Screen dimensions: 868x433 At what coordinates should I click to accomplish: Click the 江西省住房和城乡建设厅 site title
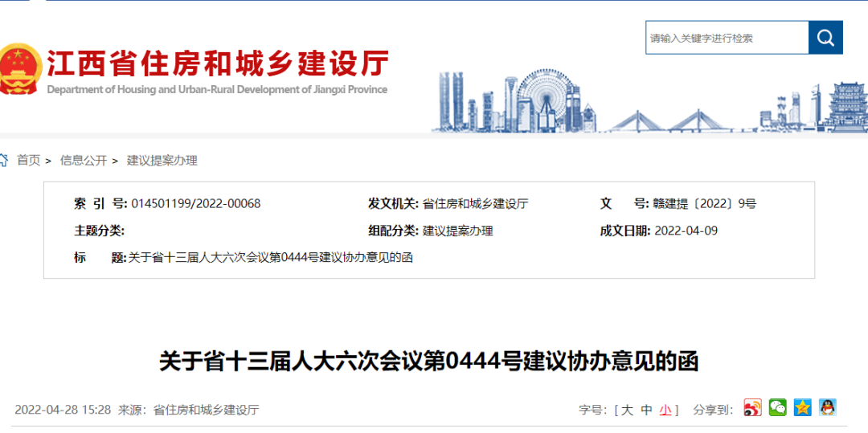(217, 63)
